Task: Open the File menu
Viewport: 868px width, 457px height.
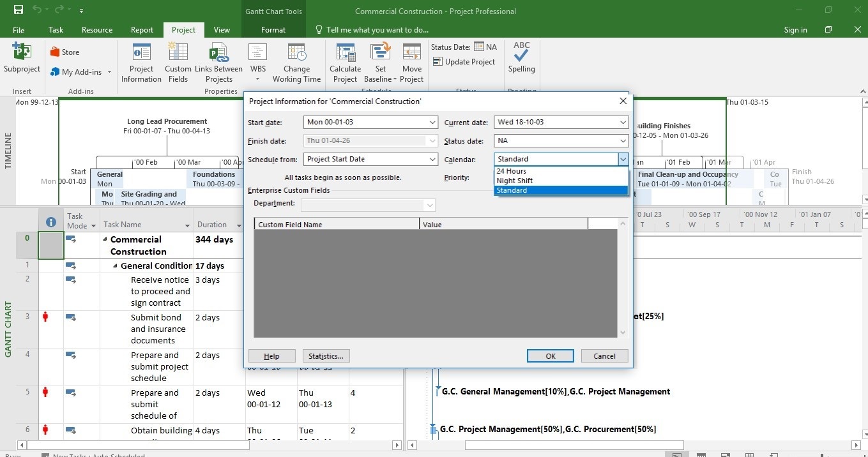Action: [x=19, y=30]
